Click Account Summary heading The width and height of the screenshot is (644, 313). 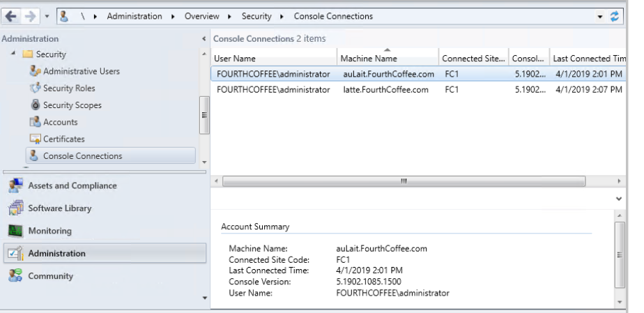(255, 227)
